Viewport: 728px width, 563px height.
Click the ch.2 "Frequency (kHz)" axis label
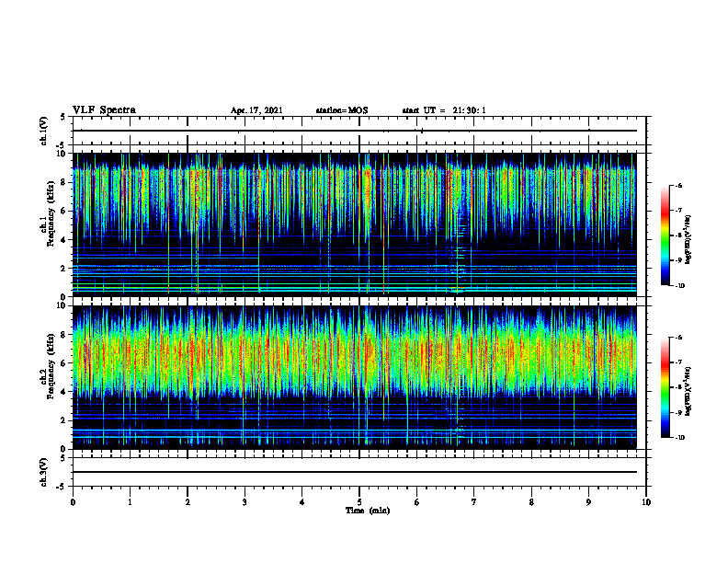tap(51, 366)
